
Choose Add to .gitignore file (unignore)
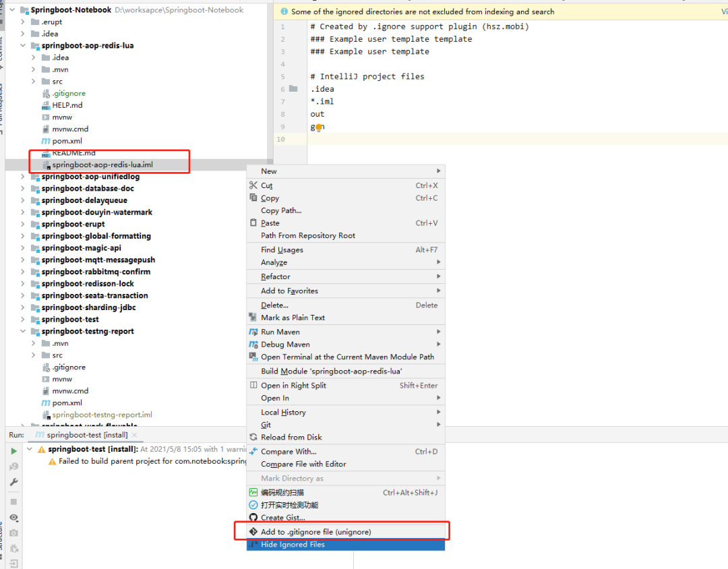click(x=346, y=532)
